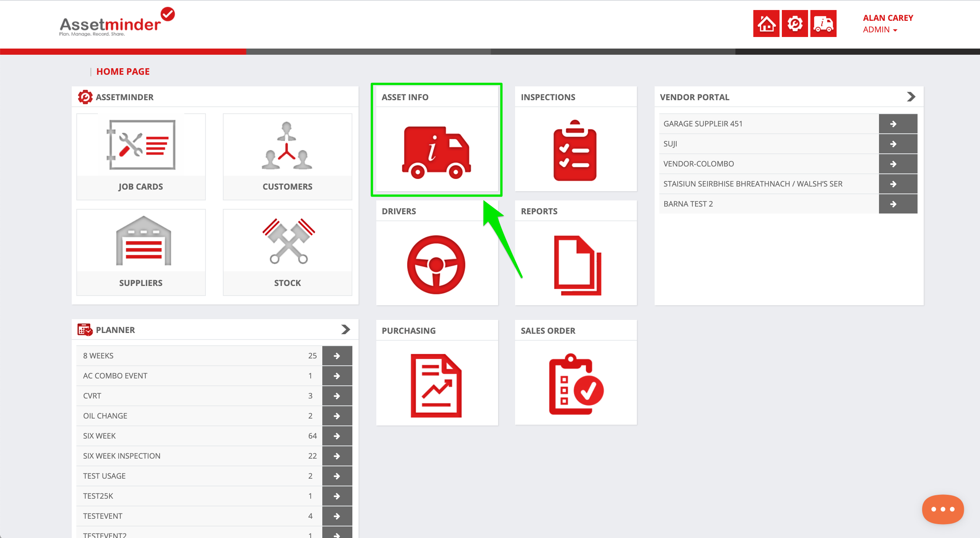
Task: Click the VENDOR PORTAL heading
Action: pyautogui.click(x=694, y=97)
